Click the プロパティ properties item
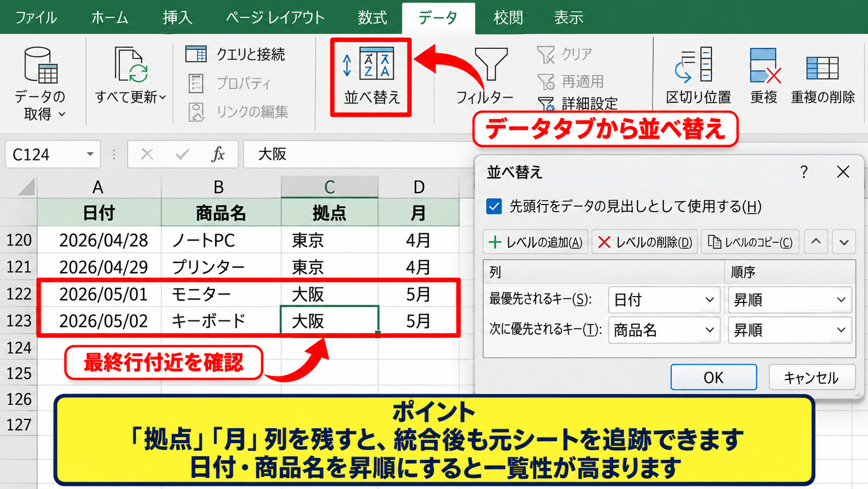The image size is (868, 489). [229, 83]
